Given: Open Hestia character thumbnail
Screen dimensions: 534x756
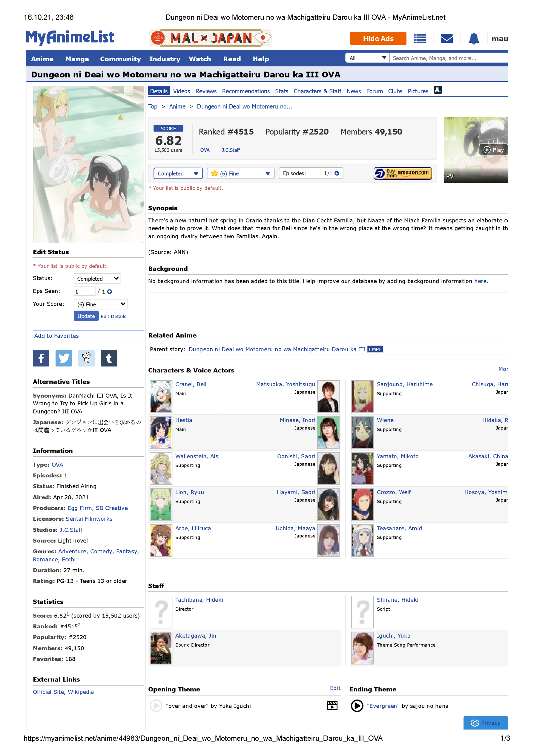Looking at the screenshot, I should pyautogui.click(x=161, y=433).
